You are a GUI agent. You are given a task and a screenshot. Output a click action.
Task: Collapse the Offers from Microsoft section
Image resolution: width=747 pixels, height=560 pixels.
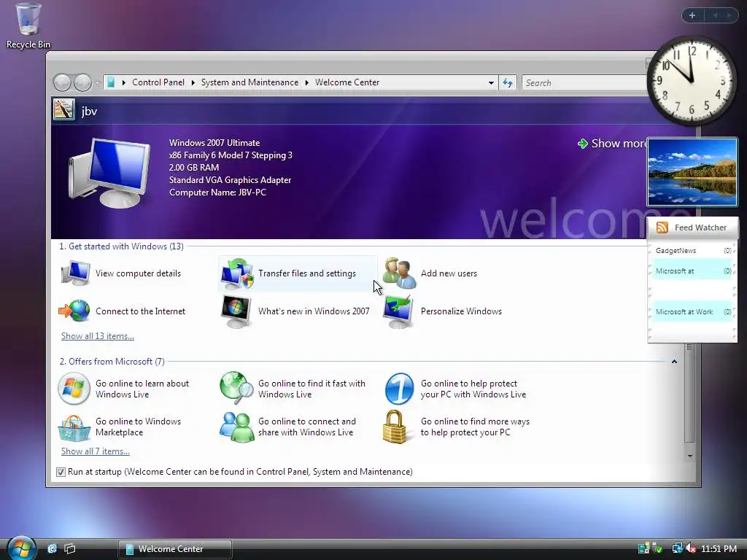click(674, 362)
